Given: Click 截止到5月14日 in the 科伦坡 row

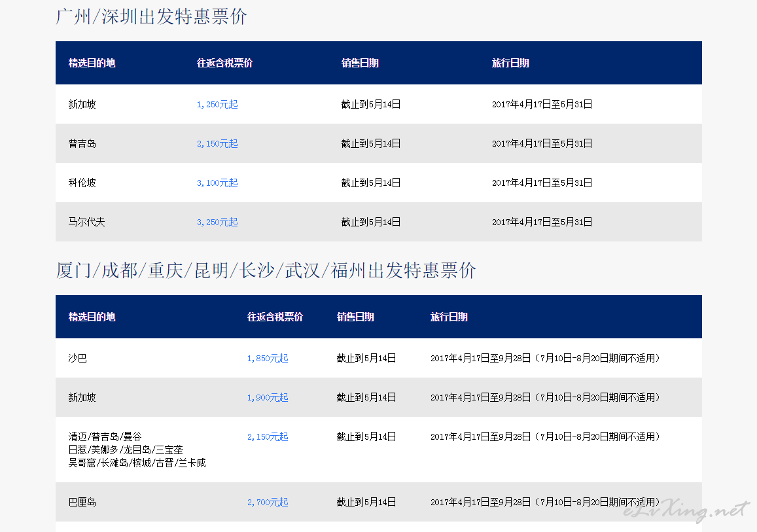Looking at the screenshot, I should (x=371, y=183).
